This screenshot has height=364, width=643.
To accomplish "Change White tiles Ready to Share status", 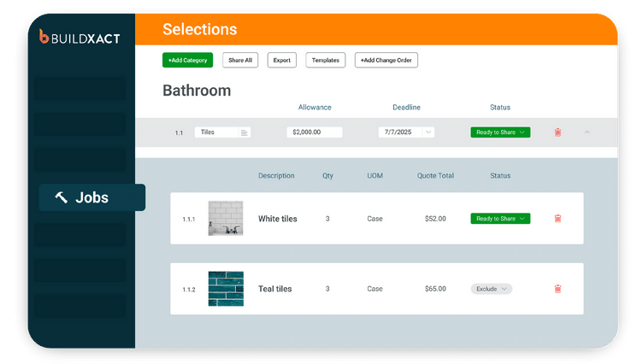I will pos(500,219).
